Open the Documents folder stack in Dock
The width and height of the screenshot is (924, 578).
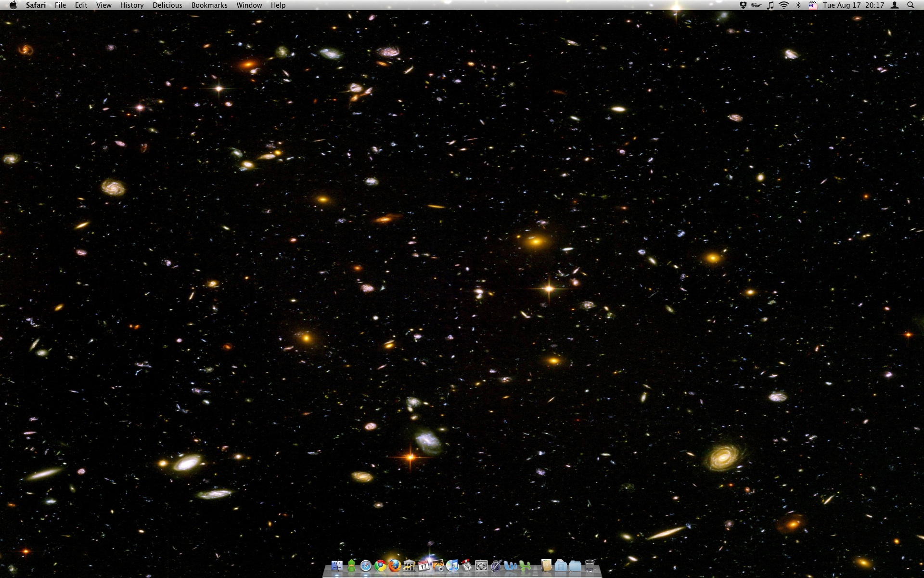[x=561, y=565]
